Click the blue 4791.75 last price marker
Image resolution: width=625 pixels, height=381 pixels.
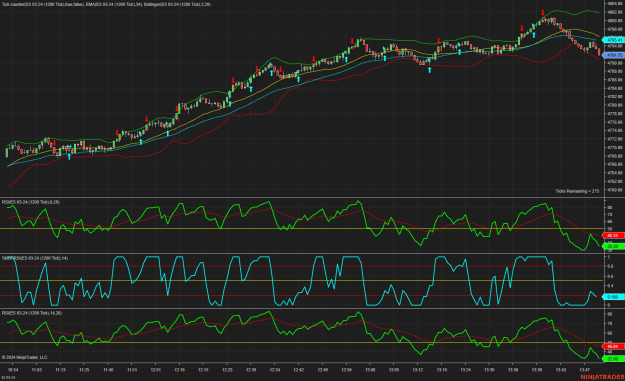pos(614,55)
